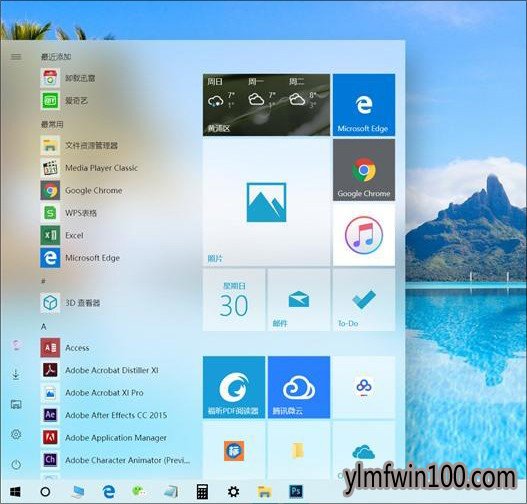The width and height of the screenshot is (527, 504).
Task: Open the 福昕PDF阅读器 tile
Action: pos(234,387)
